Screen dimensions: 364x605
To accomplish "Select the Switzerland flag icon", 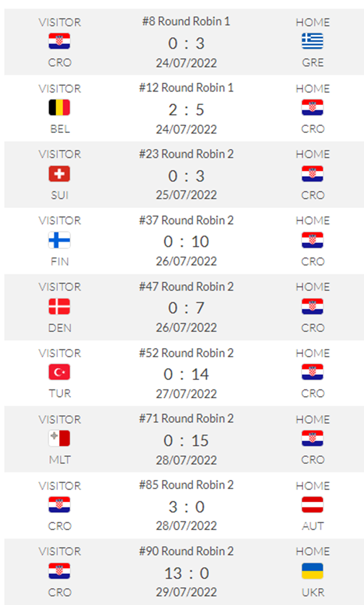I will pyautogui.click(x=59, y=174).
